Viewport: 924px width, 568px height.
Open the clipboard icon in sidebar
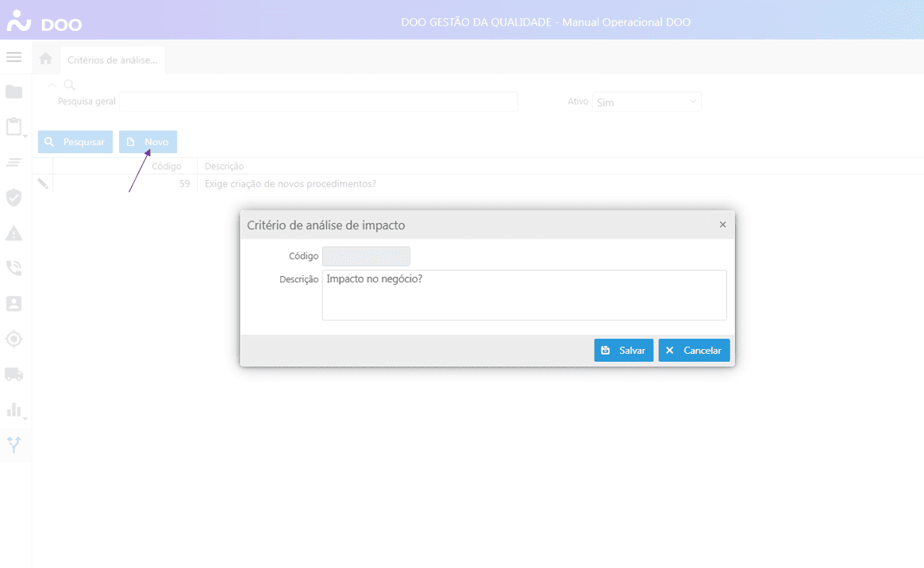point(13,127)
